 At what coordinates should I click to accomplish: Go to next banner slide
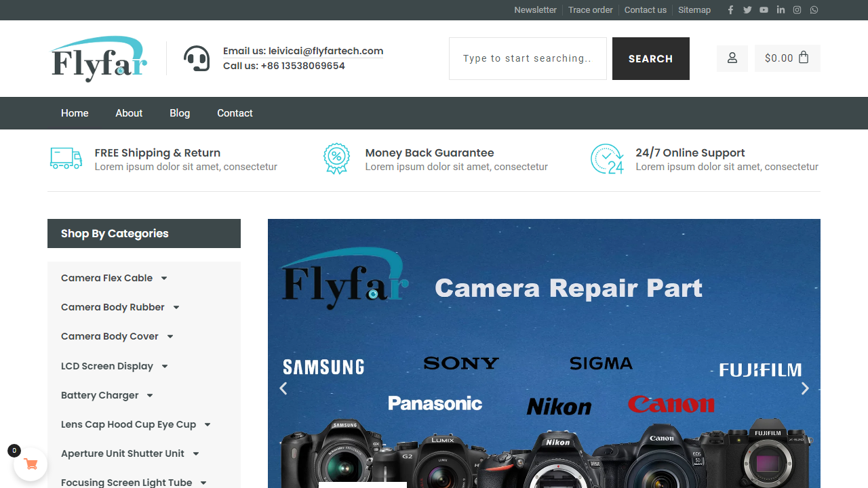click(805, 388)
